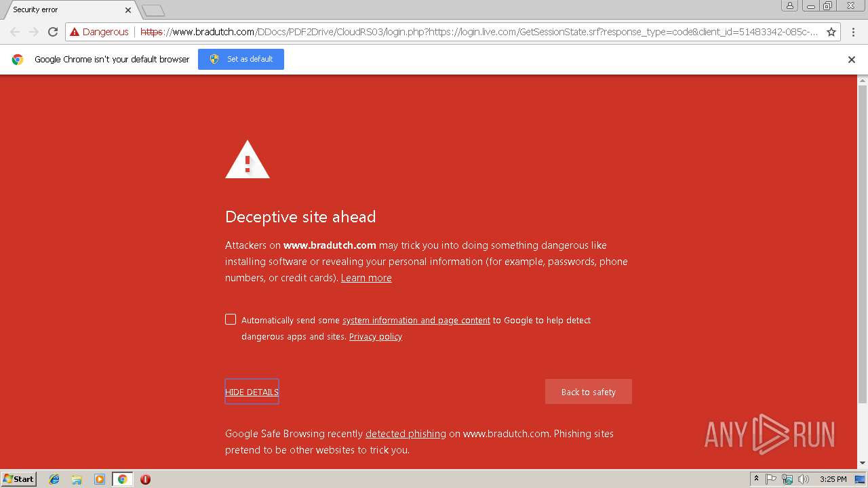Image resolution: width=868 pixels, height=488 pixels.
Task: Open the Chrome customize menu
Action: [x=853, y=32]
